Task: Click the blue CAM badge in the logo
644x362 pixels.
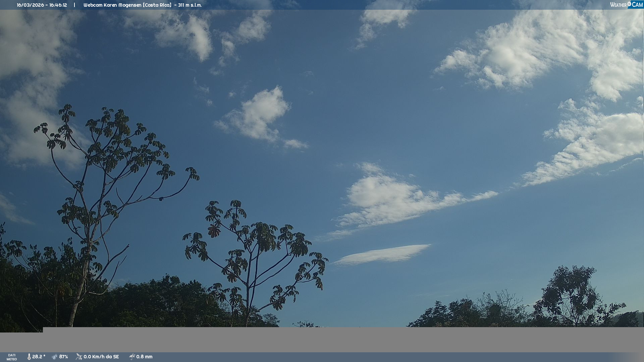Action: point(637,5)
